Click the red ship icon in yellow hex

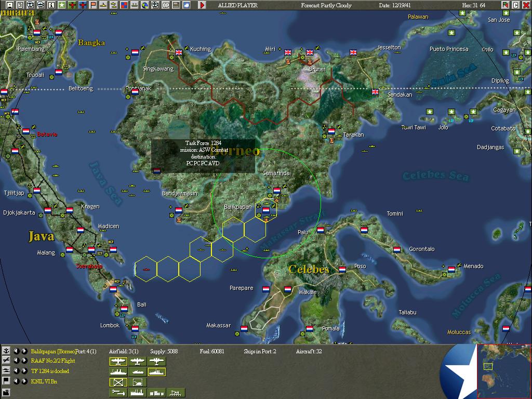pyautogui.click(x=146, y=270)
